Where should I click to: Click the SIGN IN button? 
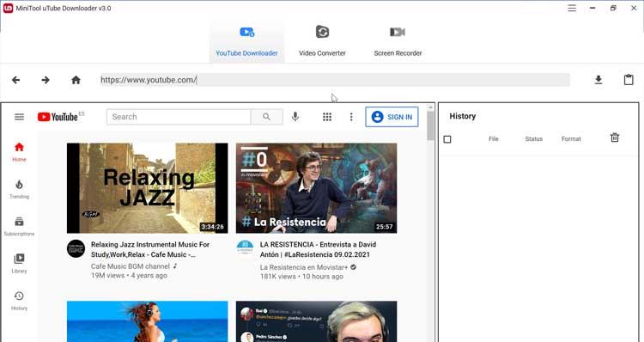click(x=392, y=117)
